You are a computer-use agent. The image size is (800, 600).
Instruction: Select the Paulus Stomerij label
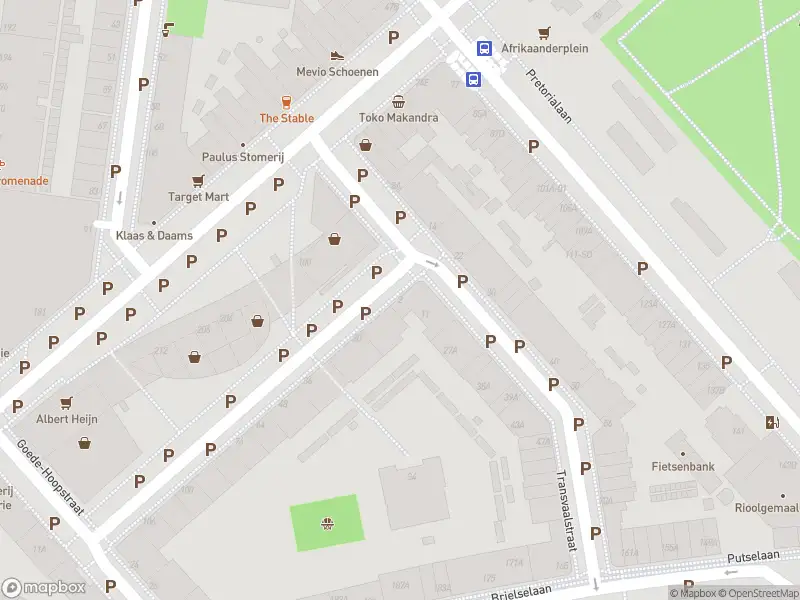pyautogui.click(x=243, y=157)
